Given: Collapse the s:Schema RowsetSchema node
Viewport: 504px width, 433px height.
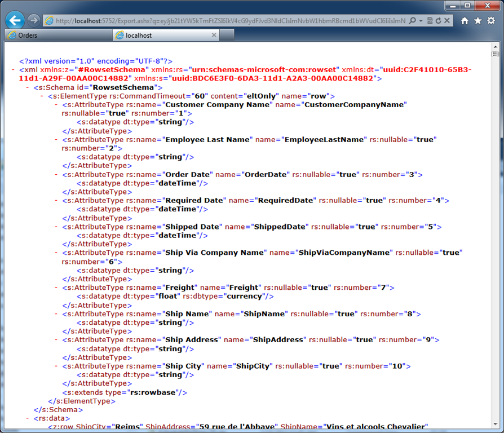Looking at the screenshot, I should click(28, 87).
